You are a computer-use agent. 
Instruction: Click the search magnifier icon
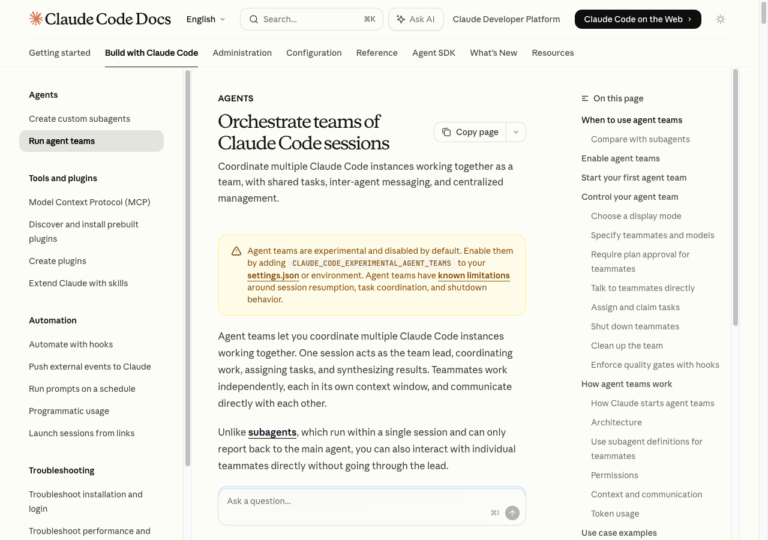tap(254, 19)
